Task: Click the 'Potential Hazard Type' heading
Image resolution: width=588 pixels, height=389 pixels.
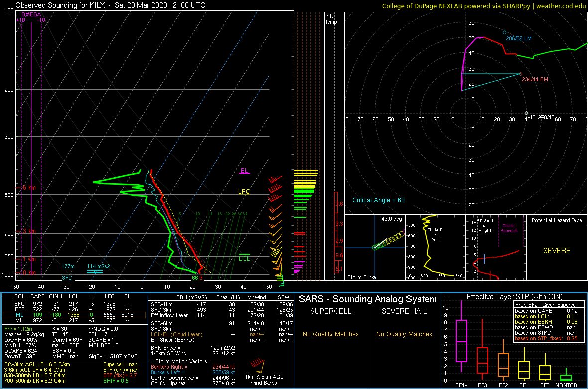Action: [557, 220]
